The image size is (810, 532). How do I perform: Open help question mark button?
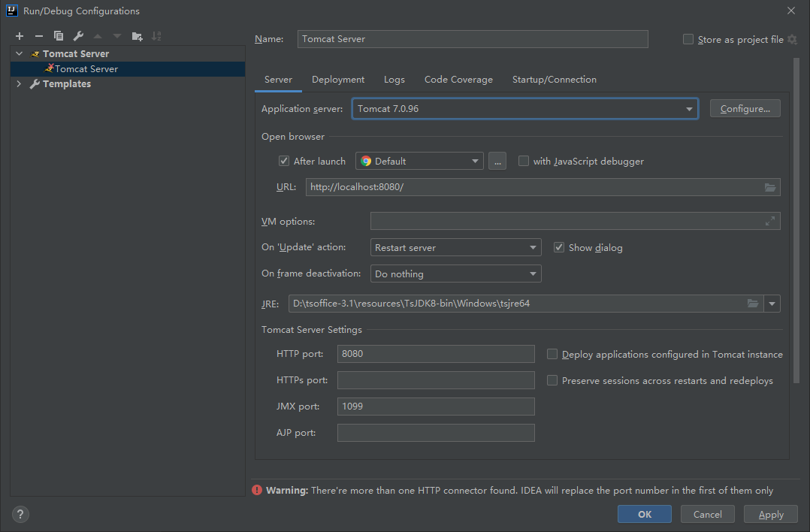coord(20,515)
